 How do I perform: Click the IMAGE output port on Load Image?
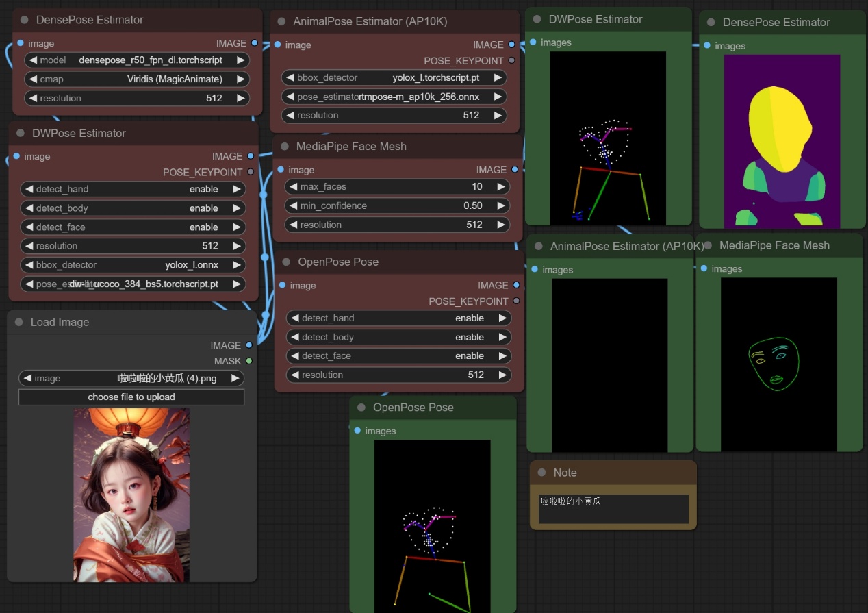[249, 345]
